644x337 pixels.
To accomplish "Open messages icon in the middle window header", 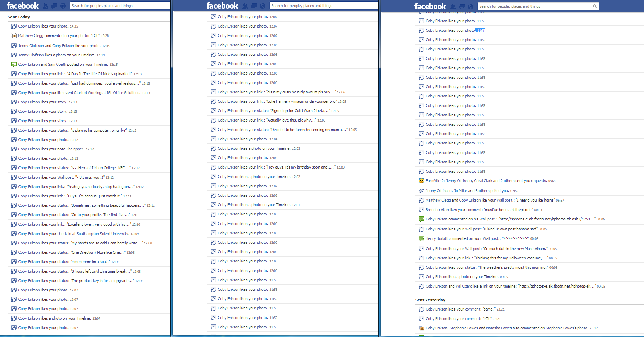I will (254, 6).
